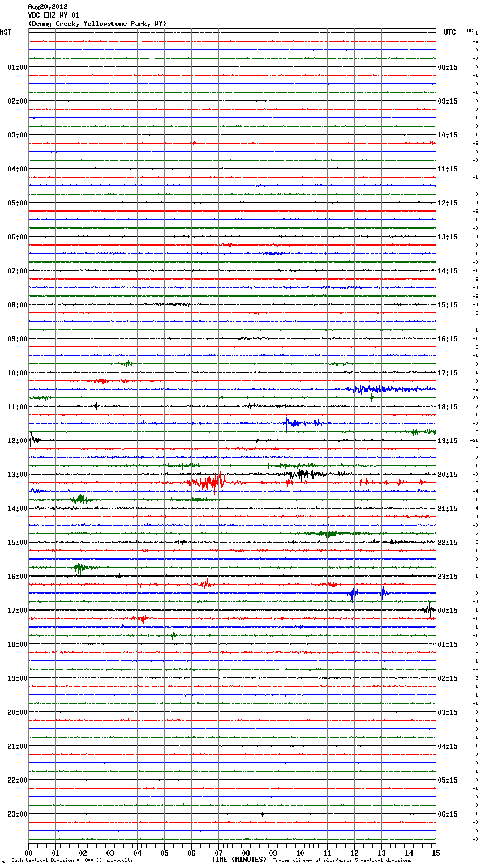481x868 pixels.
Task: Click the 16:15 UTC time label
Action: [448, 339]
